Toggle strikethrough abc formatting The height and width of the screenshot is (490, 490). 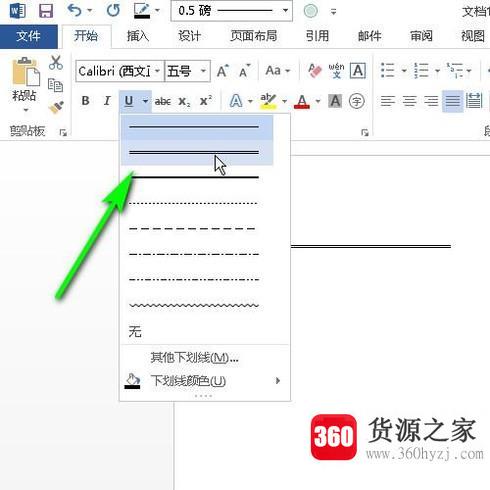[163, 101]
